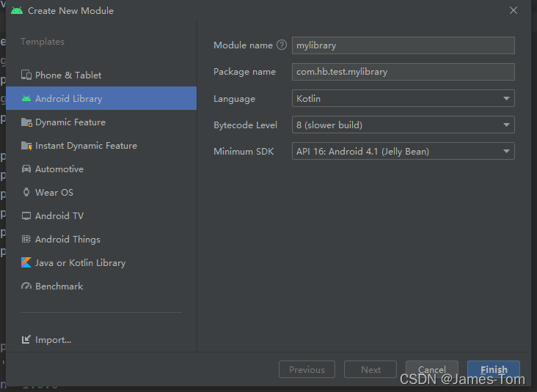Click the Bytecode Level label

[x=245, y=125]
